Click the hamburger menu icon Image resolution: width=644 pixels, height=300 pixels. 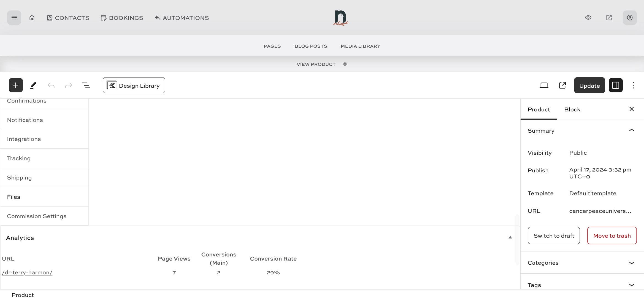(x=14, y=18)
